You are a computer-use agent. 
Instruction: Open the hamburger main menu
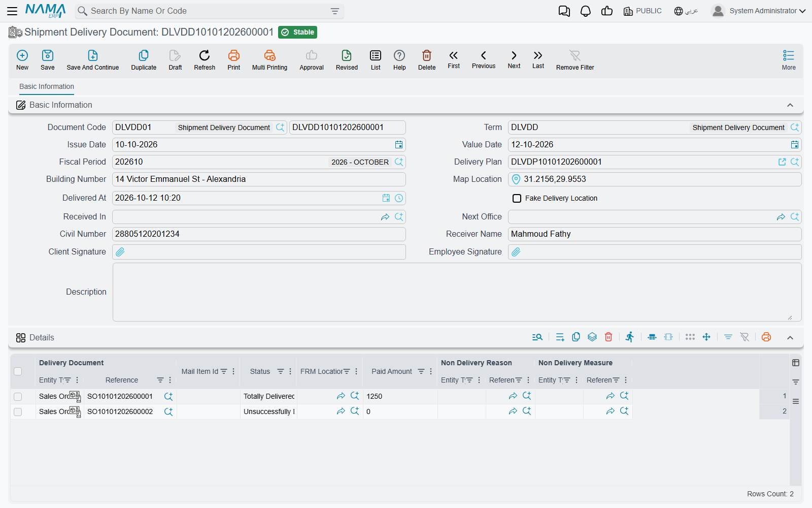click(x=12, y=11)
